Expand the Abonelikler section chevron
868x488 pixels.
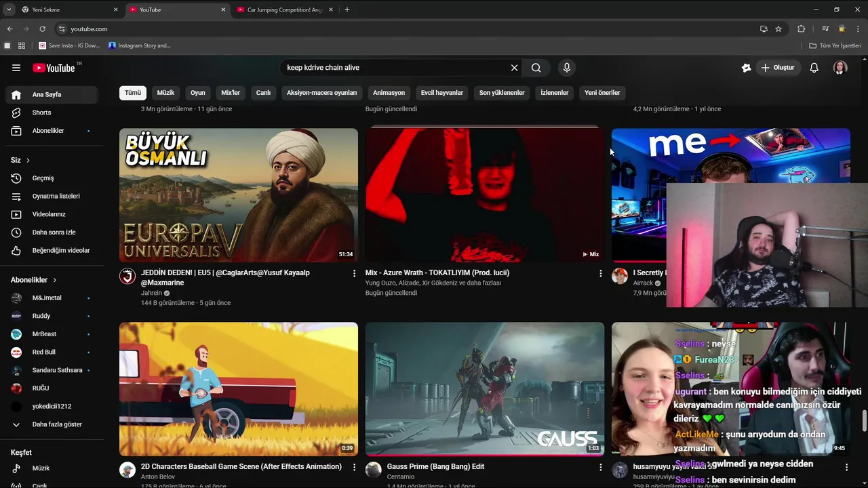click(x=55, y=280)
